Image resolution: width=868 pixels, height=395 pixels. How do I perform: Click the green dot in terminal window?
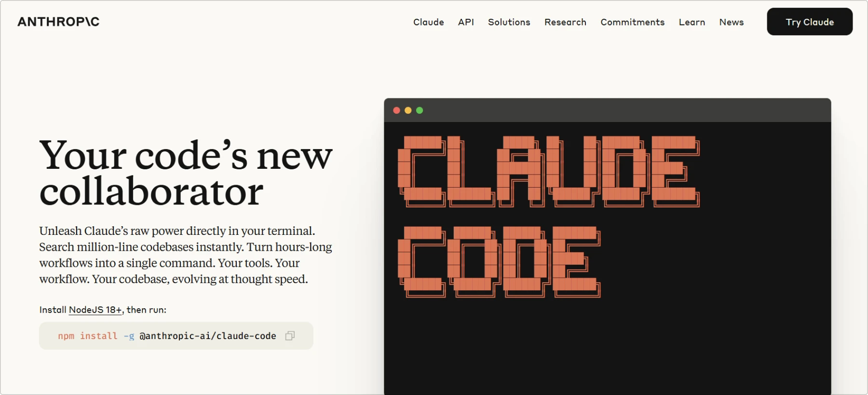(420, 110)
